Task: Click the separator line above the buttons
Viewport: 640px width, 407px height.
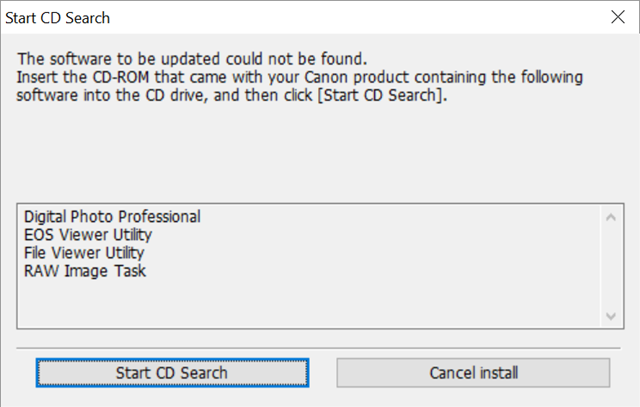Action: [x=320, y=348]
